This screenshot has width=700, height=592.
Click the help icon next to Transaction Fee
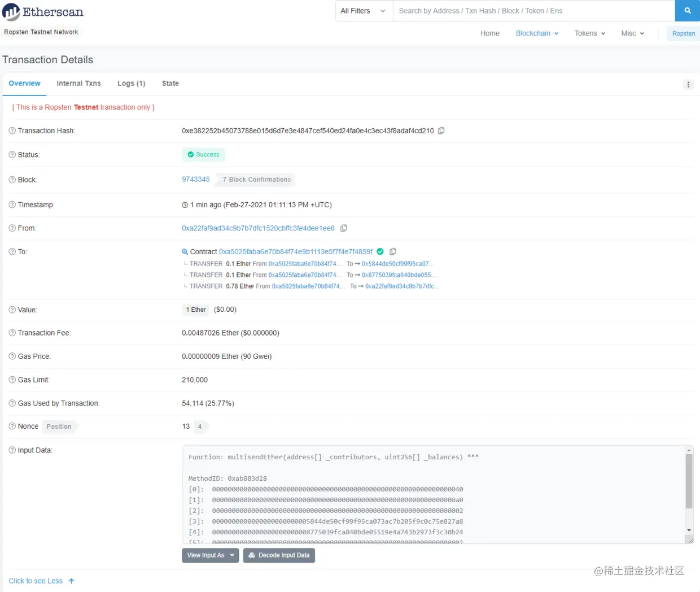[12, 333]
